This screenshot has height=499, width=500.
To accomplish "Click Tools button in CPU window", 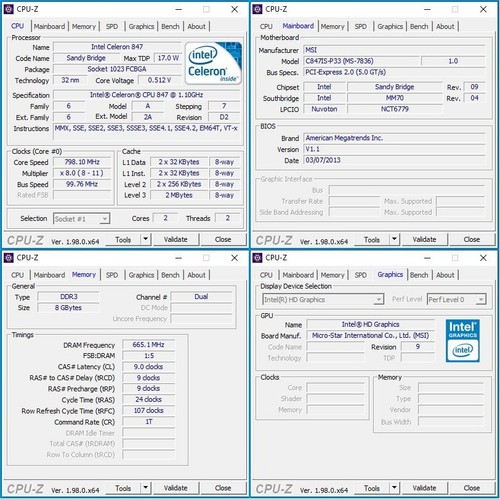I will click(123, 239).
